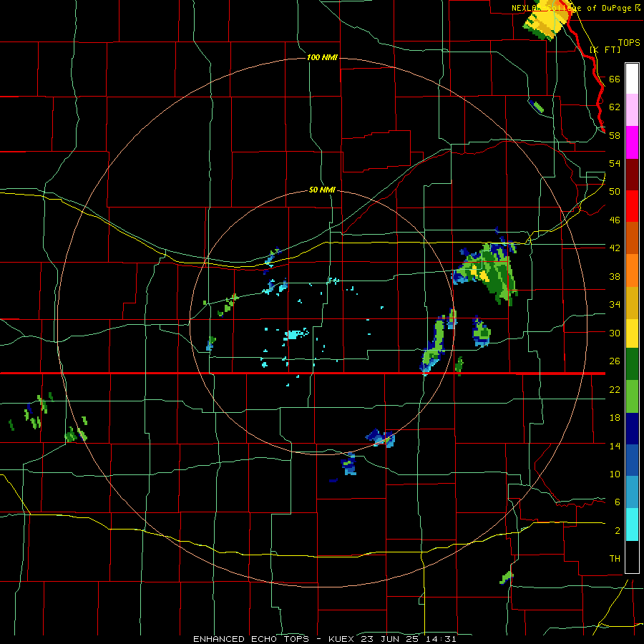Click the small green echo near the bottom right

coord(507,577)
